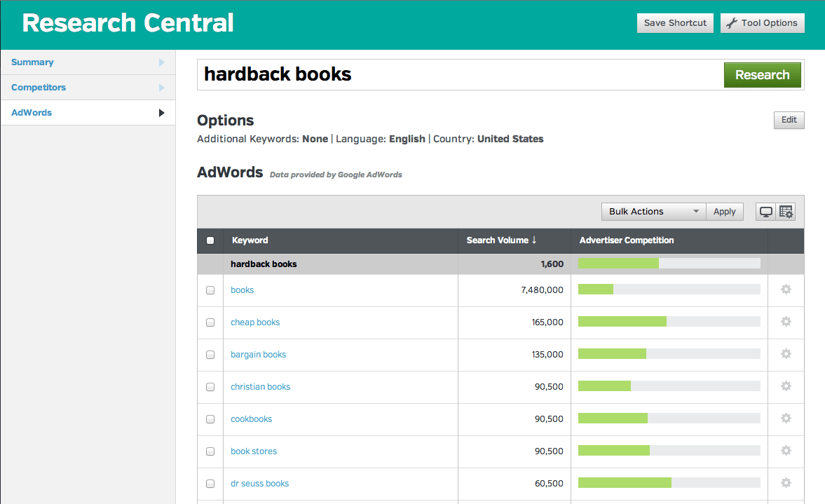Open Tool Options
825x504 pixels.
tap(763, 23)
